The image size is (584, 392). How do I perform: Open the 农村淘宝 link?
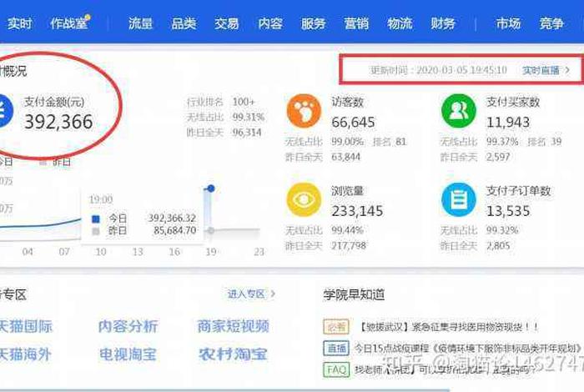pyautogui.click(x=233, y=354)
